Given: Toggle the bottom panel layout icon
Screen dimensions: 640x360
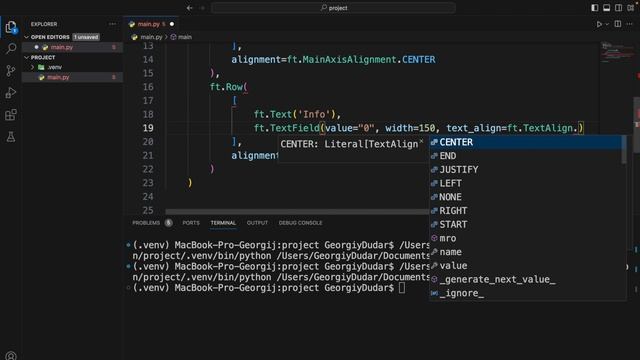Looking at the screenshot, I should (x=607, y=8).
